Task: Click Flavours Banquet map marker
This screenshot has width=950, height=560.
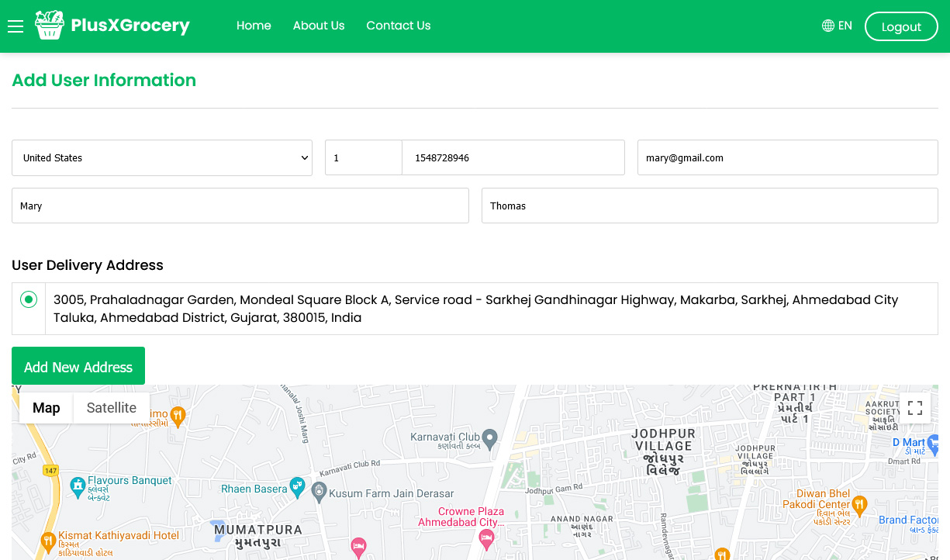Action: (x=77, y=487)
